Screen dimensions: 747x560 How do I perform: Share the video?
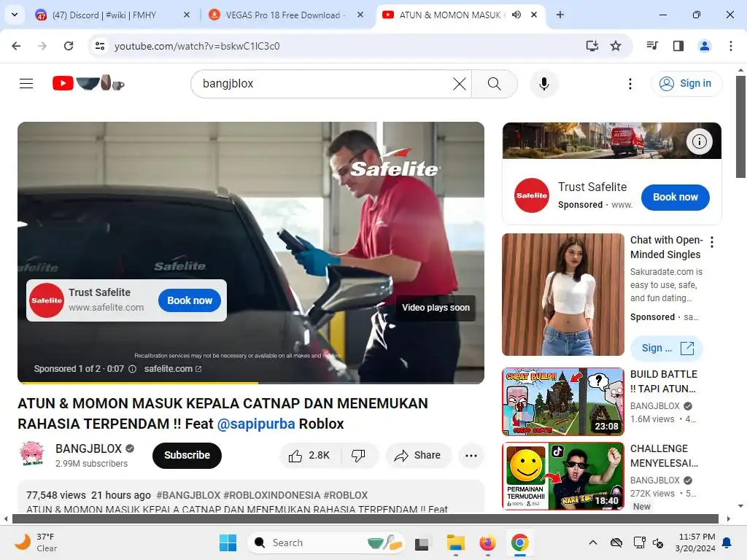418,455
